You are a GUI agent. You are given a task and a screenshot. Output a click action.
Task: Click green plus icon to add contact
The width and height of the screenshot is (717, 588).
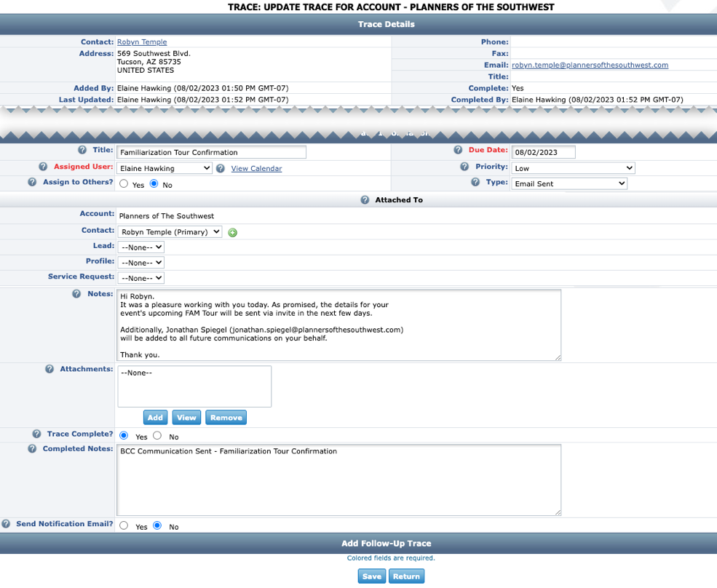coord(233,233)
